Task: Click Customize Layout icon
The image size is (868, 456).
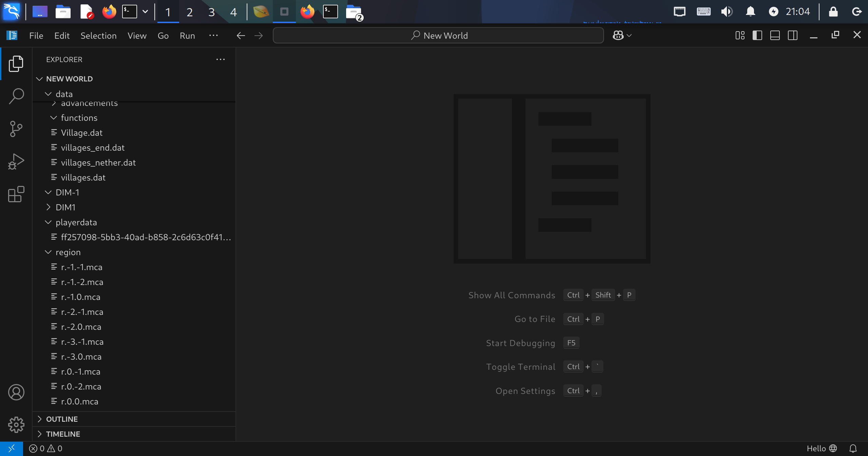Action: tap(740, 35)
